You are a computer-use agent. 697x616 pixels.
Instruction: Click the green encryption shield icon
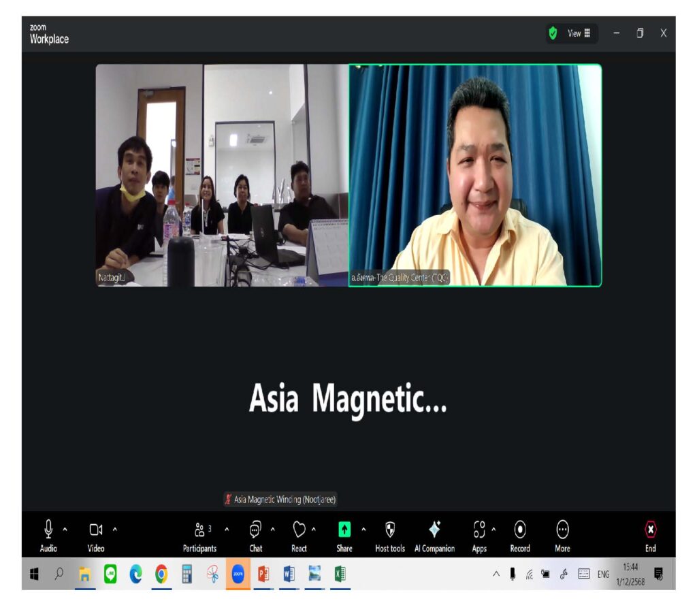[x=553, y=33]
